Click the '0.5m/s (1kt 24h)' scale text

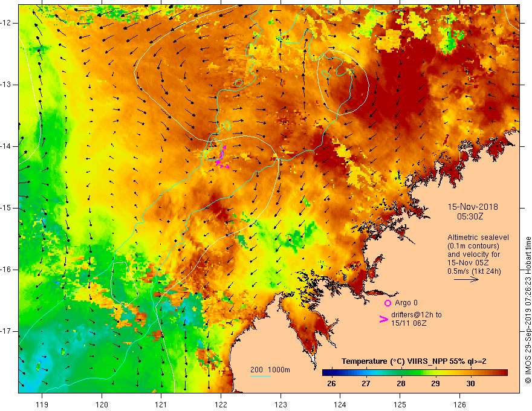coord(474,271)
